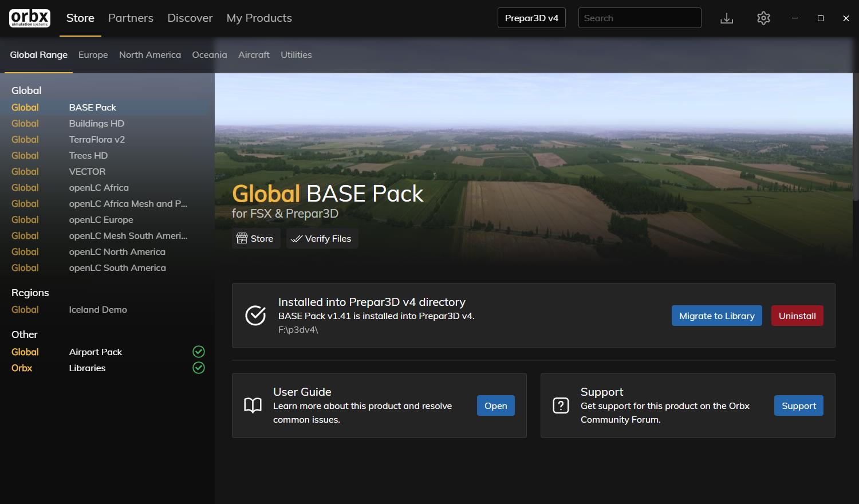Click the installed status check-circle icon
Image resolution: width=859 pixels, height=504 pixels.
pyautogui.click(x=255, y=316)
